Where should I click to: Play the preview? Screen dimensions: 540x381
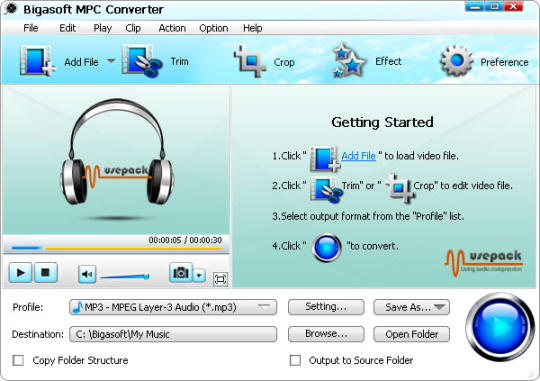(20, 272)
